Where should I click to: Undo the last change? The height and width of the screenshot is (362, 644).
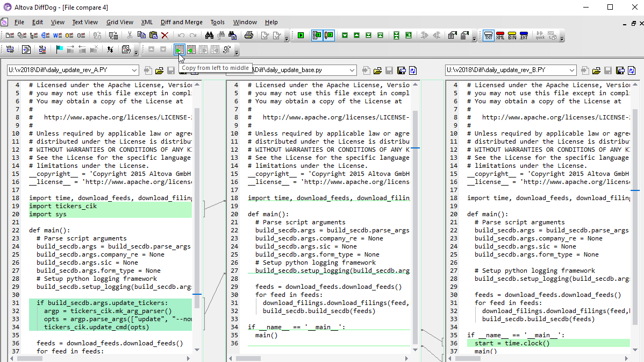[x=181, y=36]
